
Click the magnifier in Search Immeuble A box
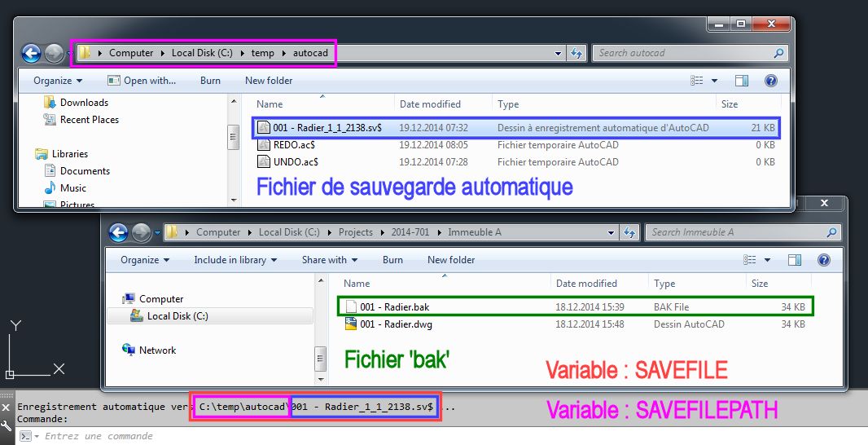point(831,233)
